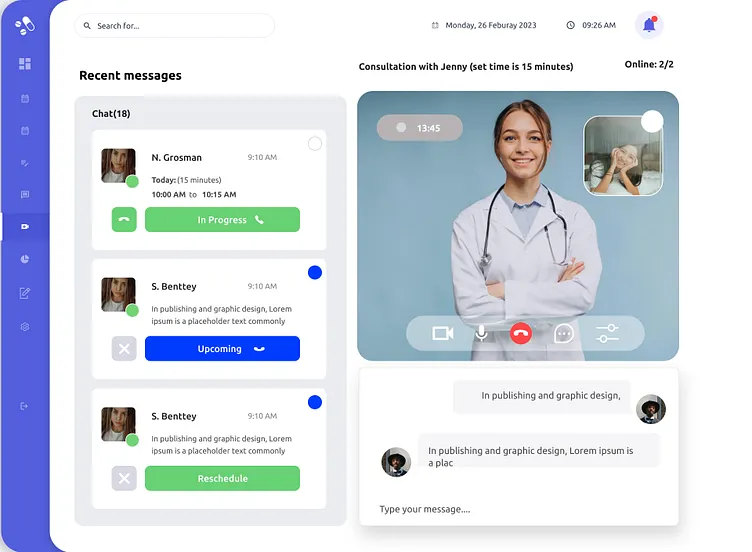Open the dashboard grid icon in sidebar
This screenshot has width=752, height=552.
(25, 64)
